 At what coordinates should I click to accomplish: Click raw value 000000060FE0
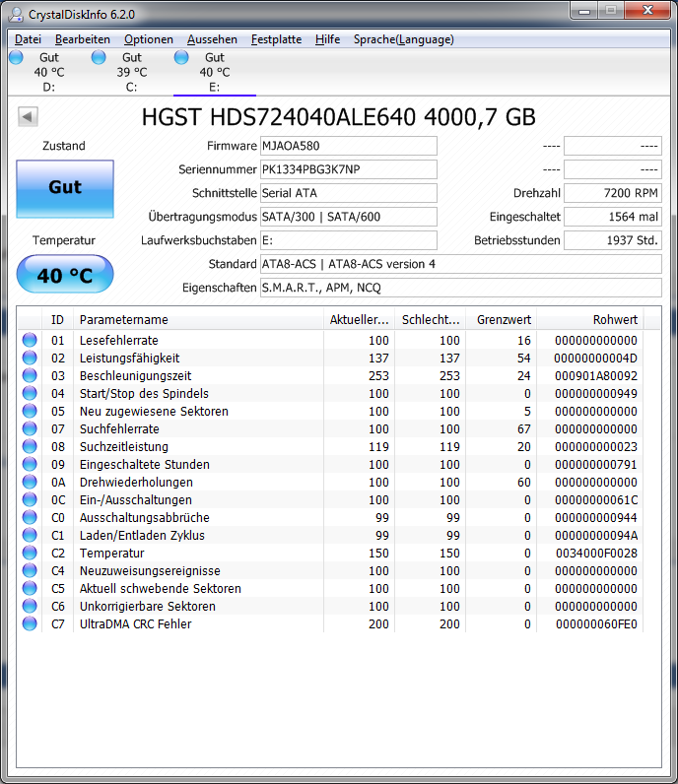coord(596,624)
